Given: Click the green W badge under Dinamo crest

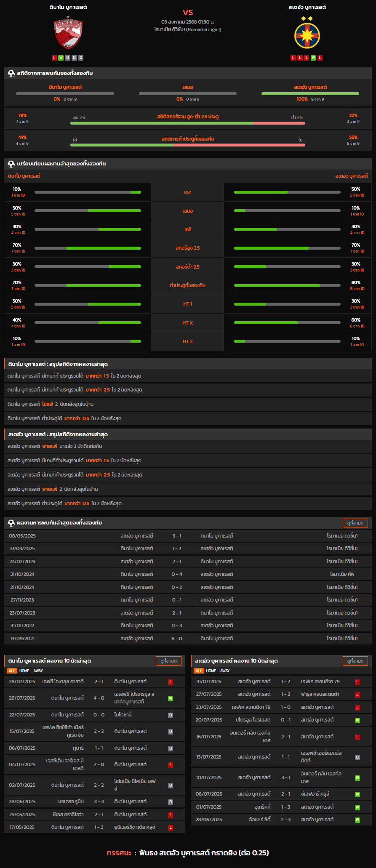Looking at the screenshot, I should click(61, 58).
